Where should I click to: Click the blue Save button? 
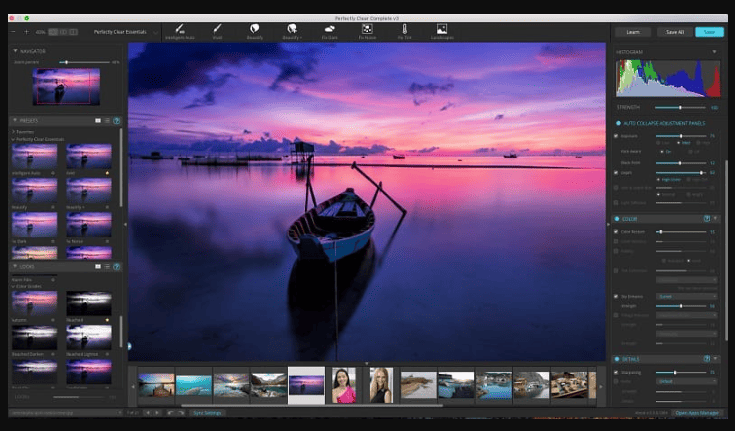(x=709, y=32)
